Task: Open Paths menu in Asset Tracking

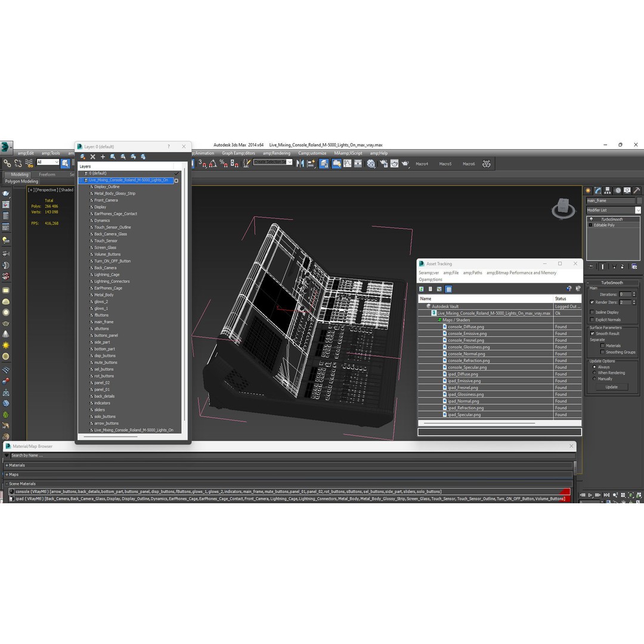Action: pos(472,273)
